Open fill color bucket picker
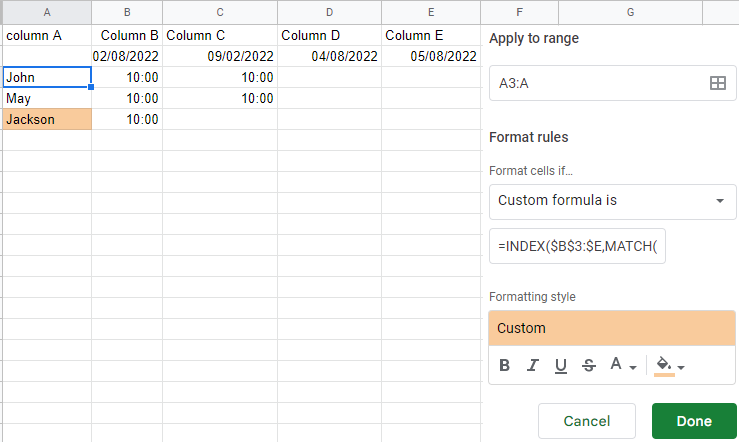 point(664,365)
